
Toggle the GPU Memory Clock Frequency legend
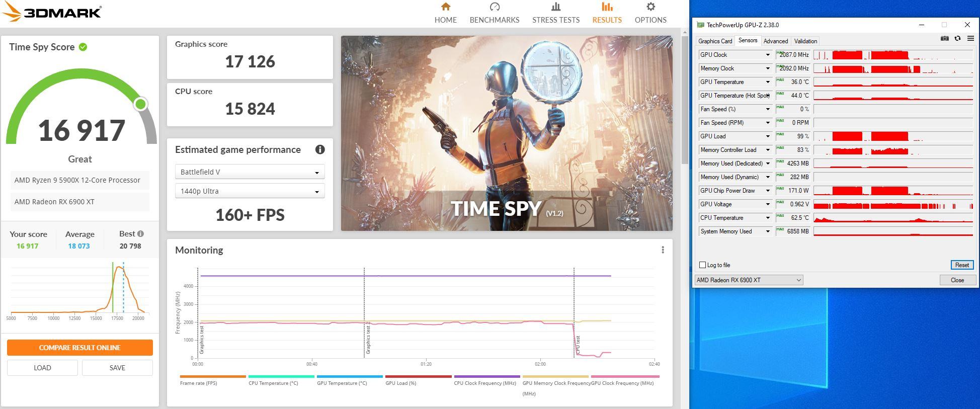click(555, 385)
